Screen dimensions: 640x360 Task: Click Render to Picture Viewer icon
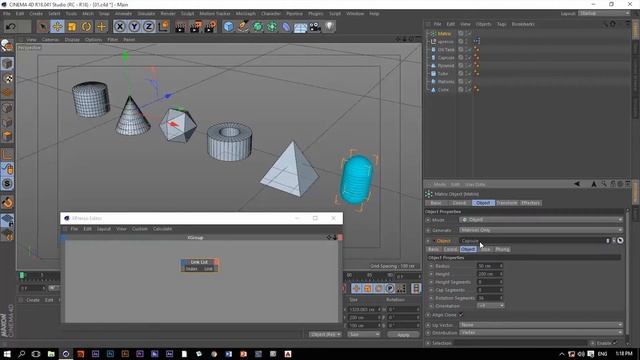[x=195, y=27]
